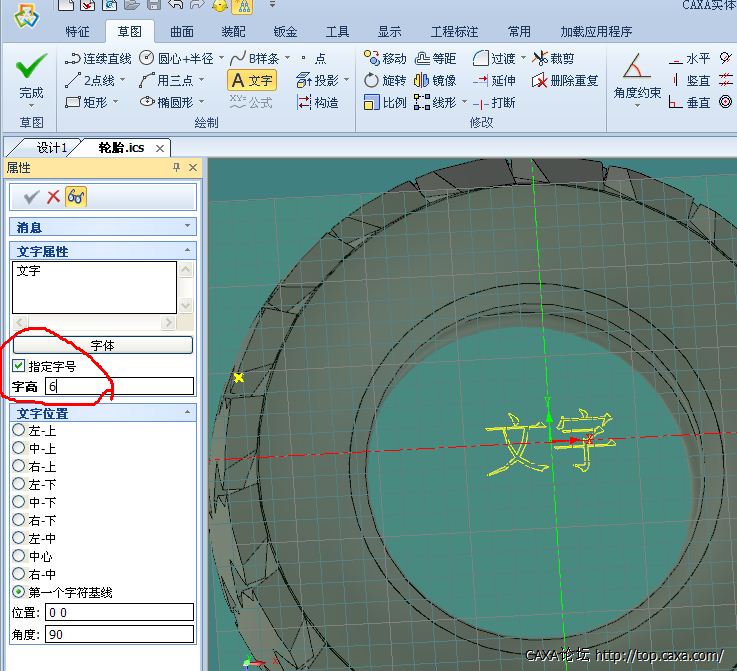737x671 pixels.
Task: Open the 圆心+半径 dropdown arrow
Action: [221, 58]
